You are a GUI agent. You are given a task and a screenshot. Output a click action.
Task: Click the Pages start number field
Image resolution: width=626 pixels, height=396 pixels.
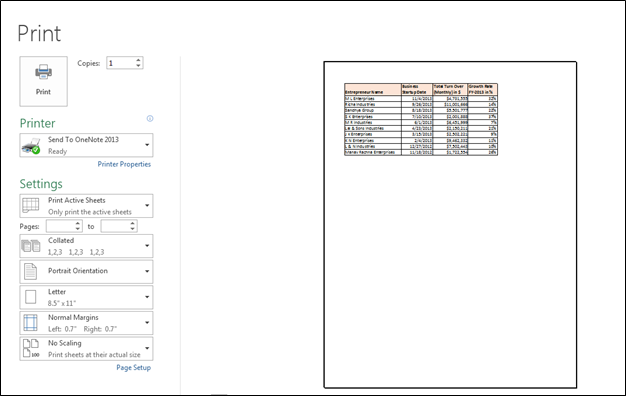[x=60, y=226]
